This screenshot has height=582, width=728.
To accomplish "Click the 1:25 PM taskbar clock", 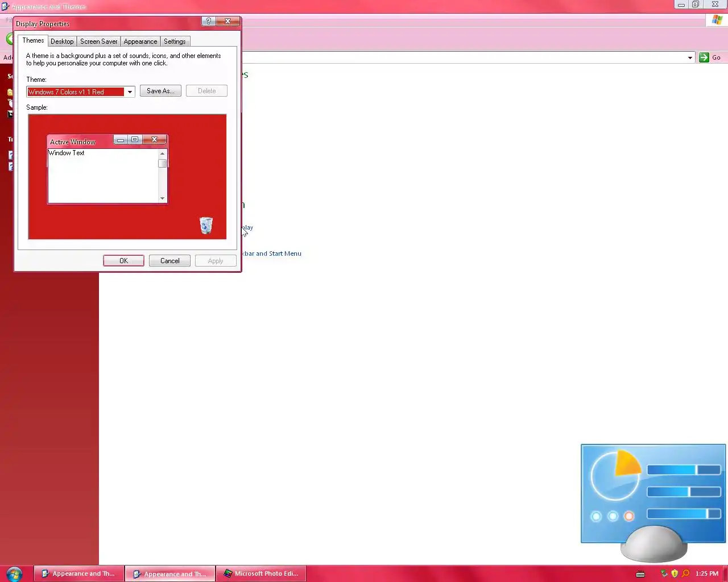I will point(706,573).
